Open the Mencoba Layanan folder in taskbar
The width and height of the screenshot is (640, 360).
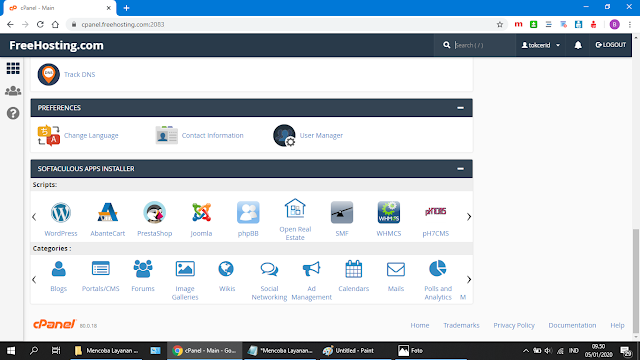[x=107, y=351]
